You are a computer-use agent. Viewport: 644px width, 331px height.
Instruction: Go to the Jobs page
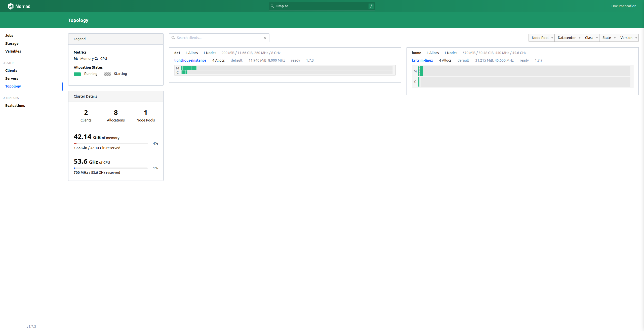coord(9,35)
